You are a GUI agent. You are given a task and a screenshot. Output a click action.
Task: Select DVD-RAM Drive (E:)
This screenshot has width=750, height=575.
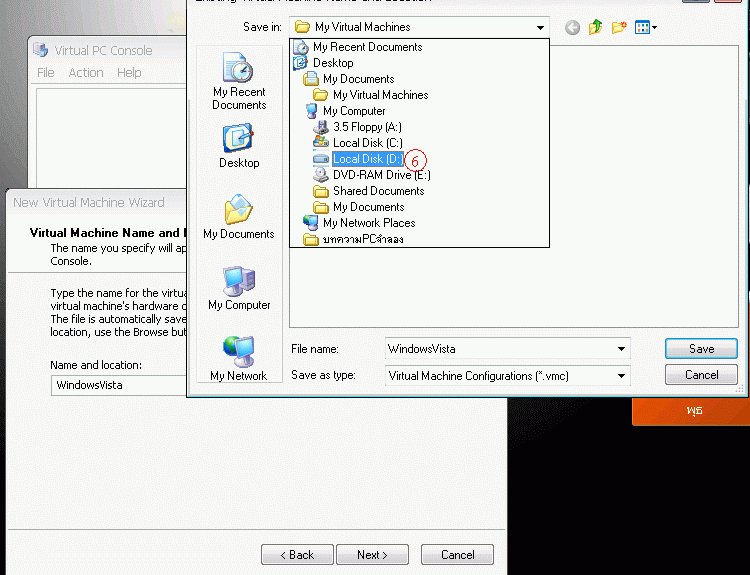372,175
